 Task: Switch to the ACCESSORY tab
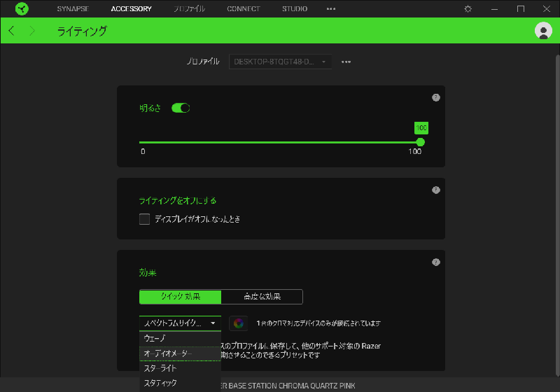(131, 9)
